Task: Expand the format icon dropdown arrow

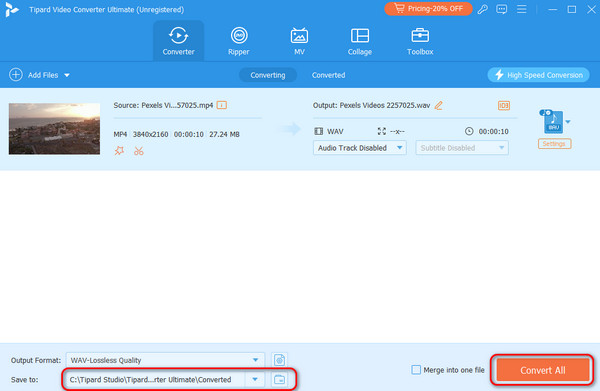Action: (568, 122)
